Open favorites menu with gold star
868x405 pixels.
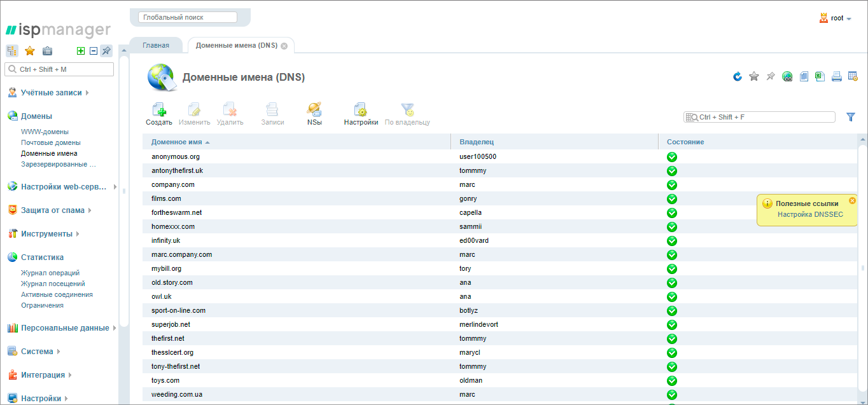(29, 51)
